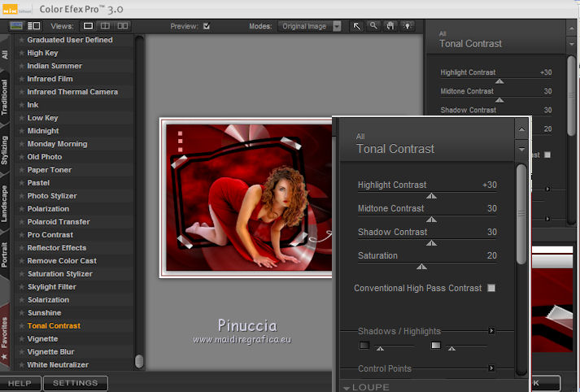This screenshot has height=392, width=580.
Task: Switch to single image view
Action: pyautogui.click(x=89, y=26)
